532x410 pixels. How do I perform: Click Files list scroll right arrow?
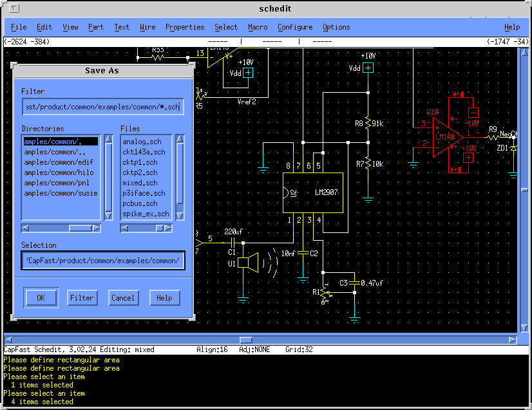point(168,228)
